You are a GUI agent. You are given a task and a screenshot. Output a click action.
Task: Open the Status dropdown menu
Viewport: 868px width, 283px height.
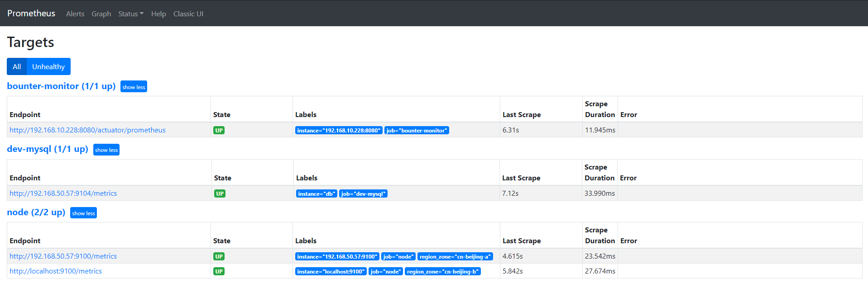[x=130, y=14]
